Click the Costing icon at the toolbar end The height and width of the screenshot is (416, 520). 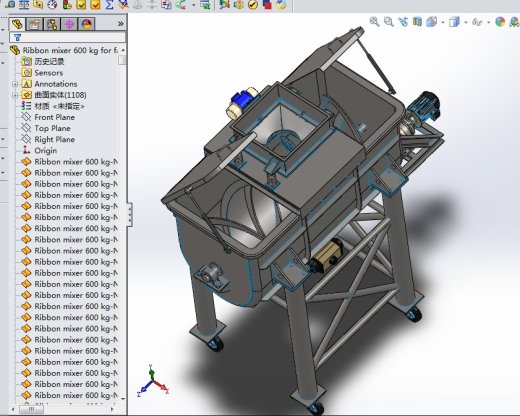click(x=282, y=4)
